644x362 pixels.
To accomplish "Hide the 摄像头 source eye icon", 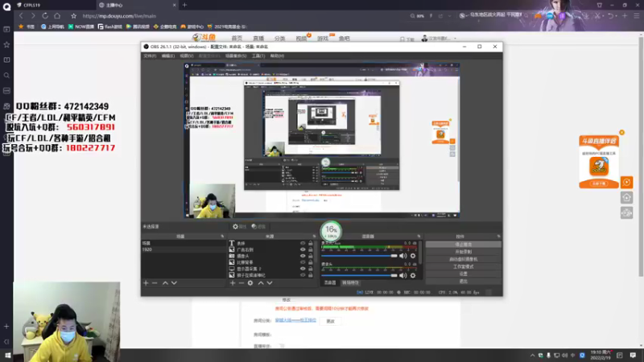I will pyautogui.click(x=303, y=256).
